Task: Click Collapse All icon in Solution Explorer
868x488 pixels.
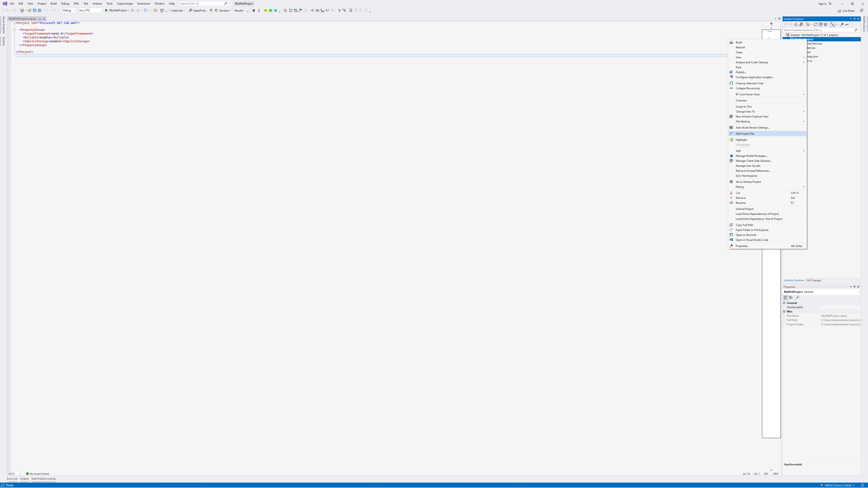Action: (x=821, y=24)
